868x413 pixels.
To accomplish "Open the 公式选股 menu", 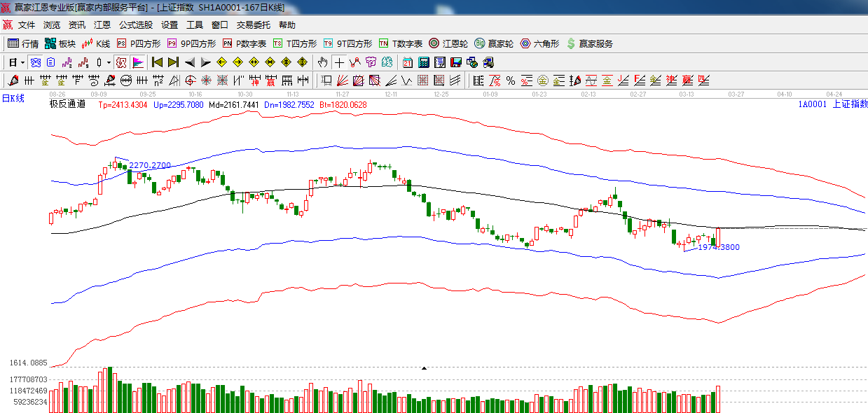I will [135, 24].
